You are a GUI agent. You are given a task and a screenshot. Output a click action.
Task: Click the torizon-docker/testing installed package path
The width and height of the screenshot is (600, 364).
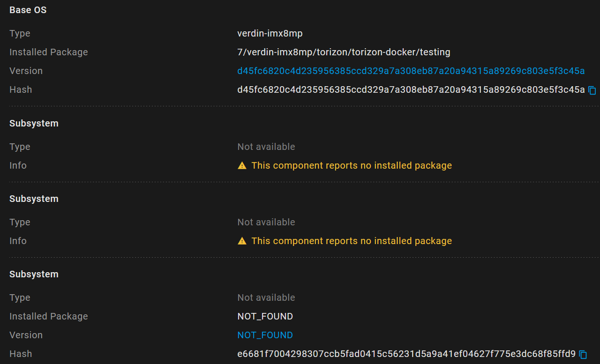coord(344,52)
